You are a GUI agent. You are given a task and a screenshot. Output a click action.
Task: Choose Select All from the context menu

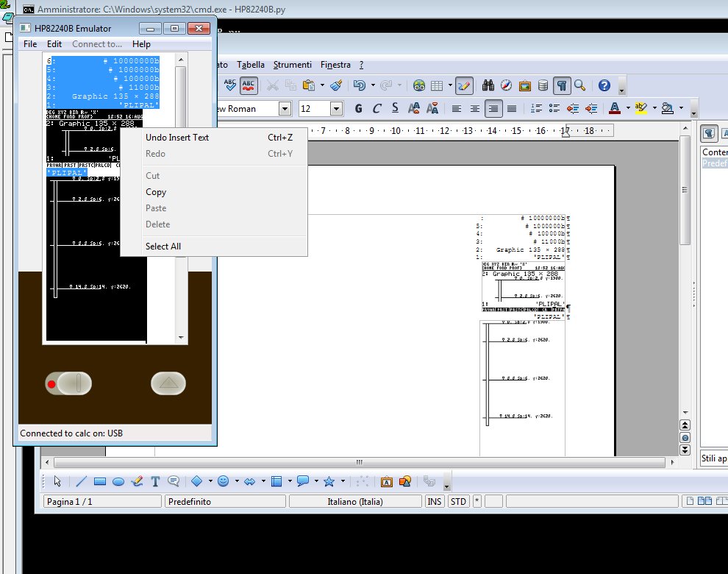point(214,247)
